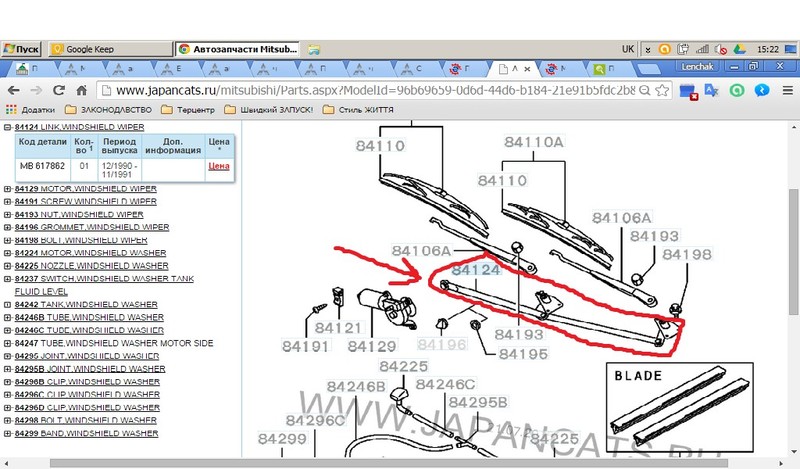Click the orange circle tray icon
800x469 pixels.
click(x=664, y=49)
